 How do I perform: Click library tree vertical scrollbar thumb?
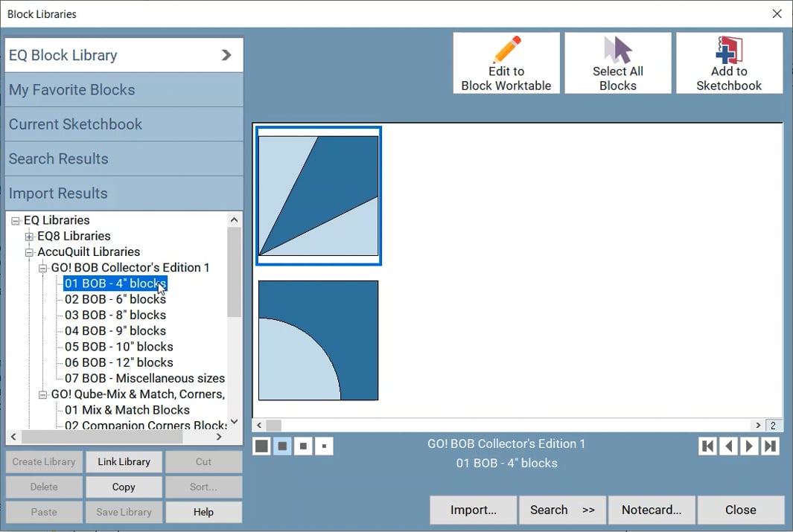coord(234,272)
